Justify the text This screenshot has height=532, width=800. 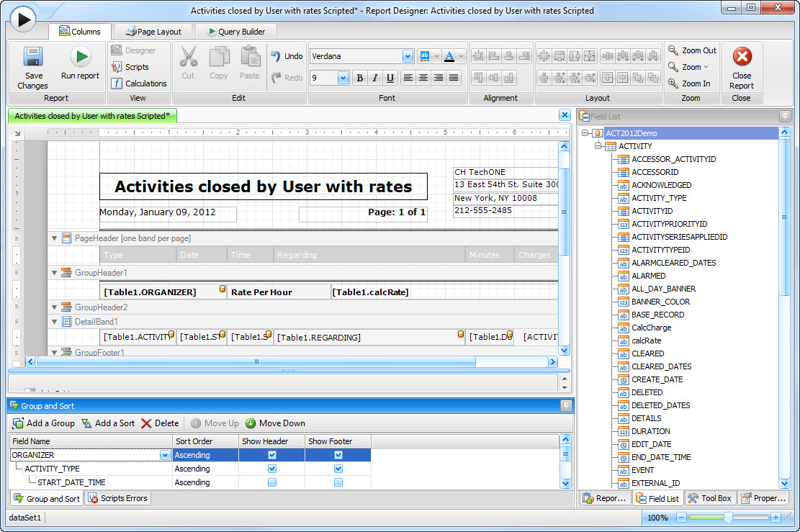454,78
